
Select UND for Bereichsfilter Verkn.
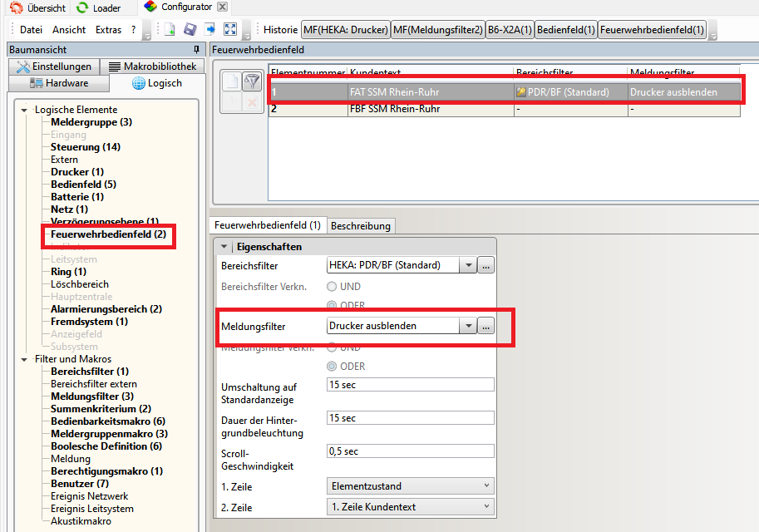pyautogui.click(x=332, y=287)
